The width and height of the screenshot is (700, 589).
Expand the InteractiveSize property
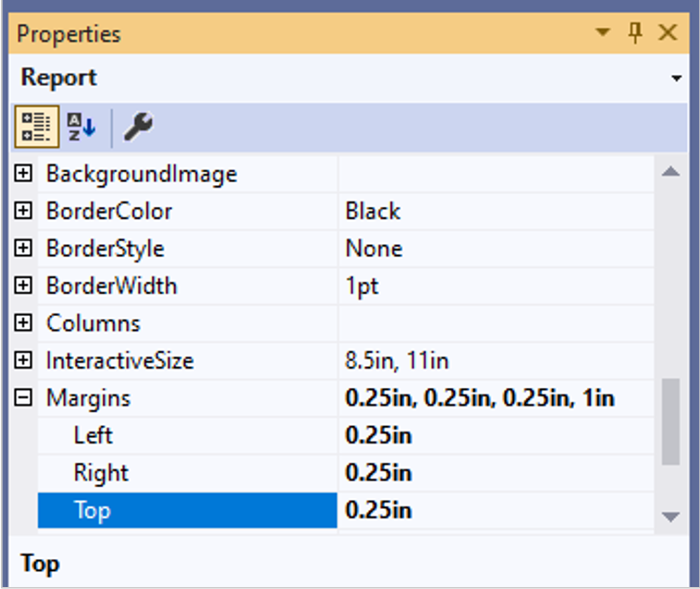click(x=23, y=361)
